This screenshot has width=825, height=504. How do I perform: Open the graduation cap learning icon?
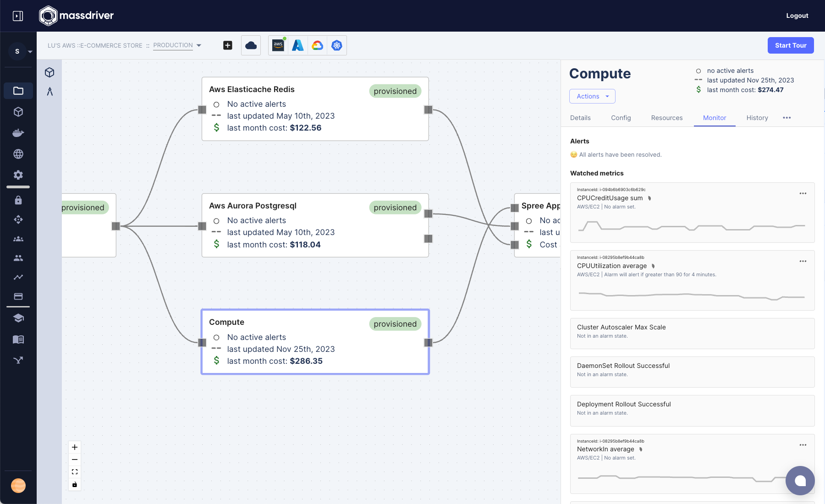(18, 318)
